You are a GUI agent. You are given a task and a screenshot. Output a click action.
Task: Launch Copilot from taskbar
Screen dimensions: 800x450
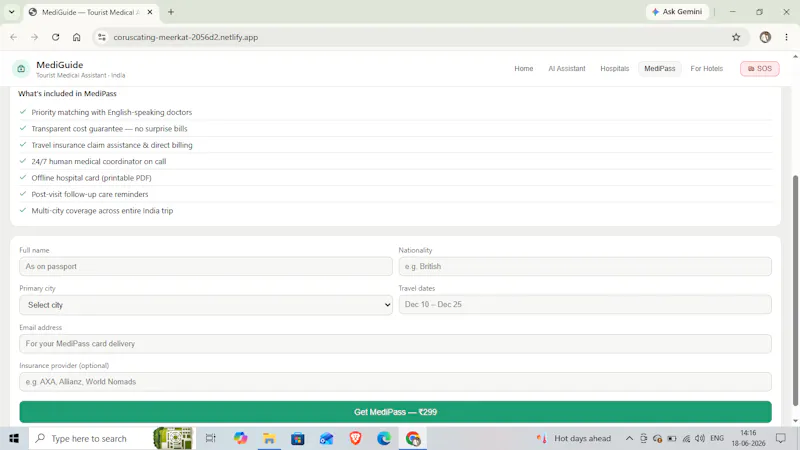point(240,438)
